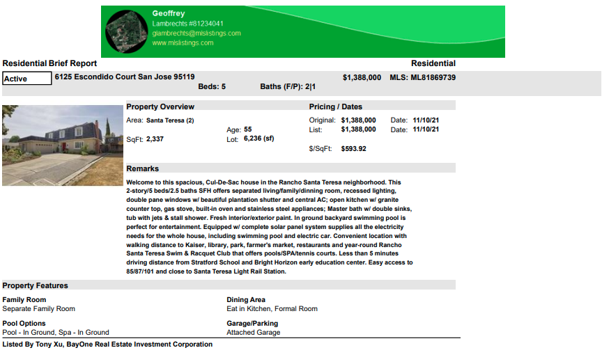This screenshot has width=602, height=364.
Task: Click Pool - In Ground, Spa value
Action: coord(56,333)
